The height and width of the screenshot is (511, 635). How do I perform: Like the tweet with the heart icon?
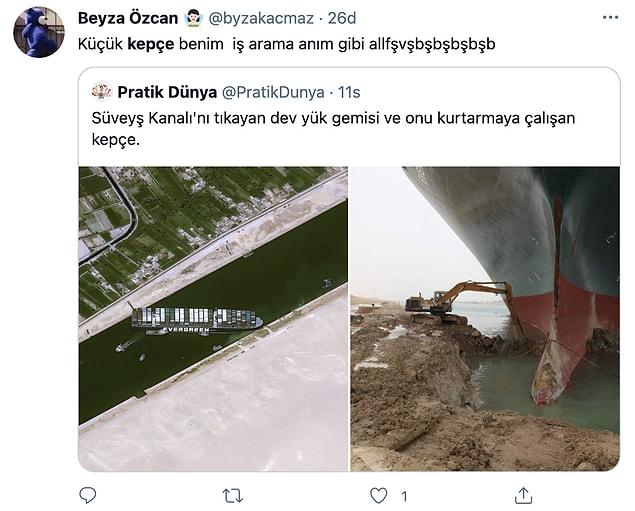379,496
